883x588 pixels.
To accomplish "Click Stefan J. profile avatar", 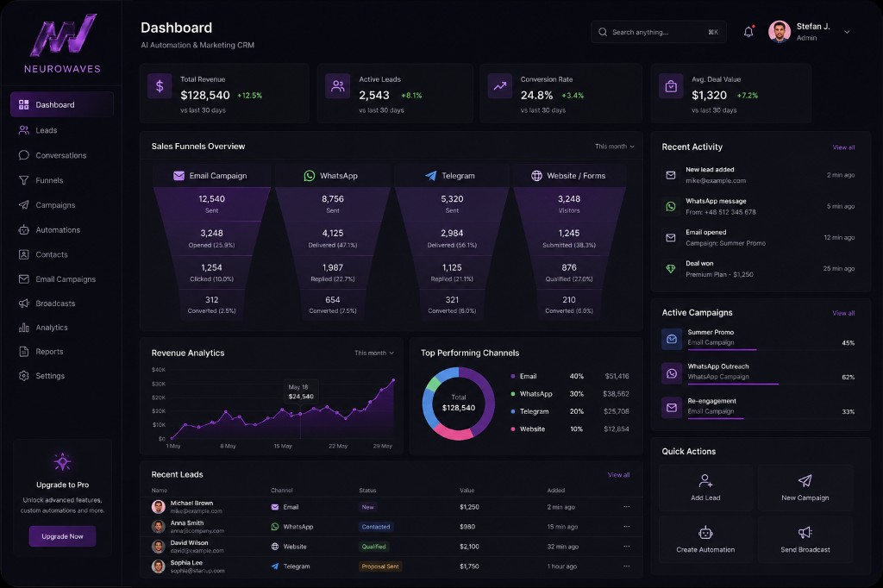I will tap(780, 32).
